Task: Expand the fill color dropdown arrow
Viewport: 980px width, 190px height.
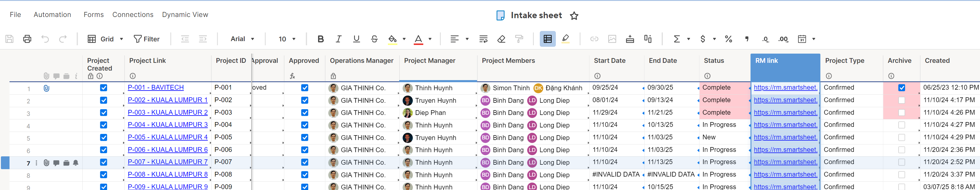Action: pyautogui.click(x=404, y=39)
